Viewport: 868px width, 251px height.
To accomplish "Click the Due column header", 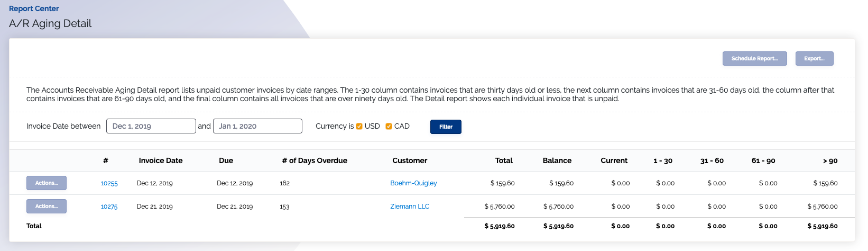I will 226,160.
